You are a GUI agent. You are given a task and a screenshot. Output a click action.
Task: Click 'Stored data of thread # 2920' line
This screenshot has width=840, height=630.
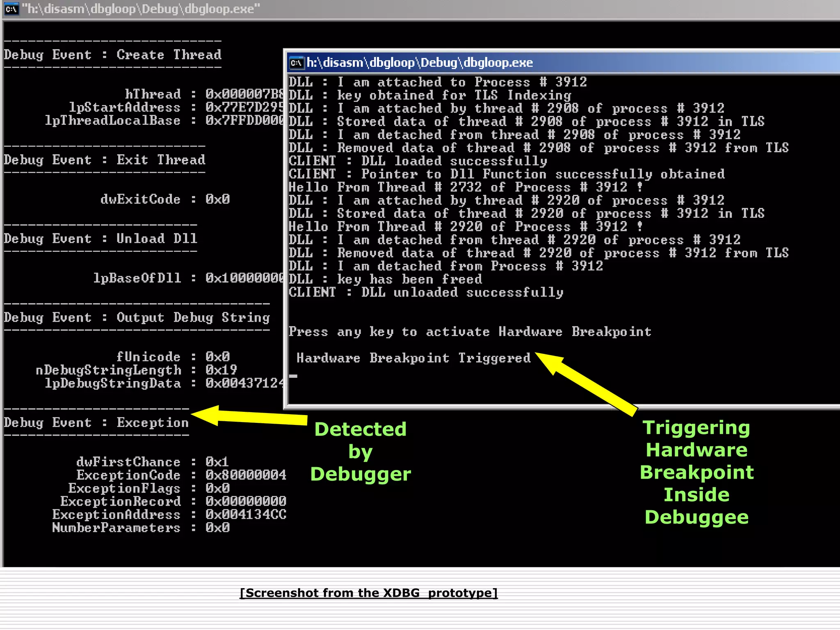[x=527, y=213]
